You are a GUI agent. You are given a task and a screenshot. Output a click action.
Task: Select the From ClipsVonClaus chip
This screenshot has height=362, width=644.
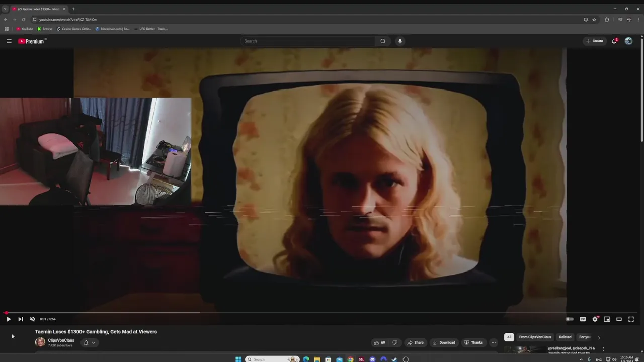pos(535,337)
